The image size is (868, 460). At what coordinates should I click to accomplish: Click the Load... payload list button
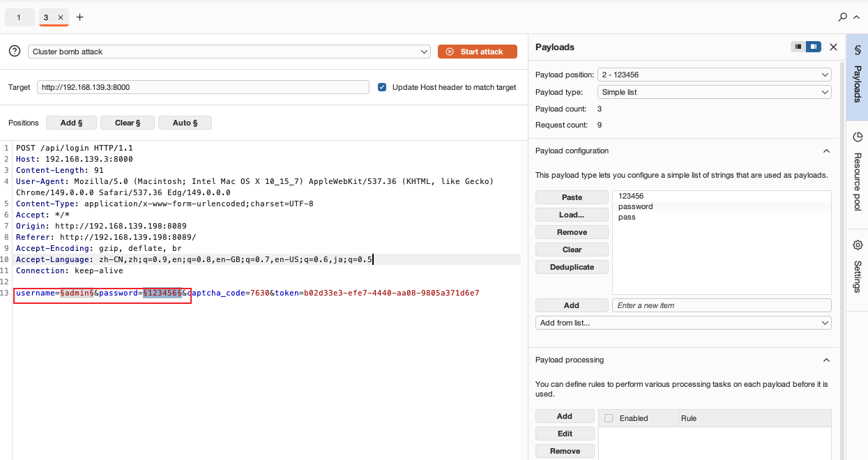point(572,215)
